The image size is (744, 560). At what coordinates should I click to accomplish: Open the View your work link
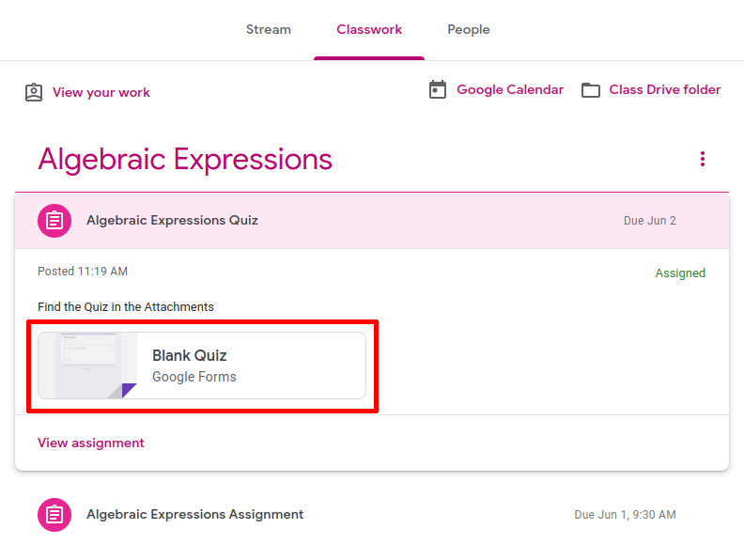pyautogui.click(x=101, y=92)
